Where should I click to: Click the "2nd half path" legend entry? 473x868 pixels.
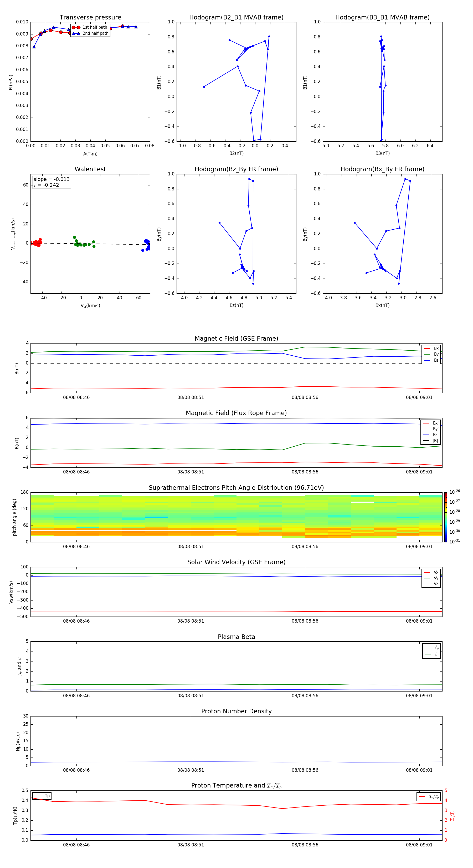tap(90, 33)
